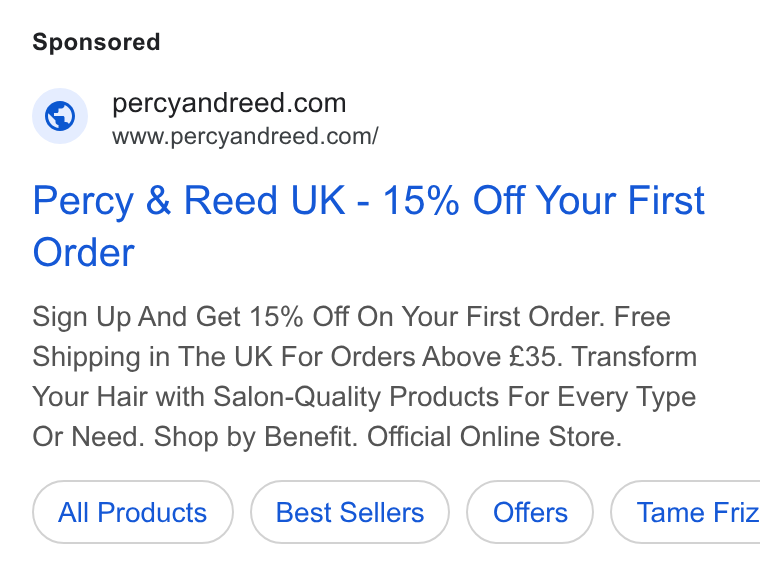Screen dimensions: 760x576
Task: Click the Sign Up And Get 15% sentence
Action: pos(319,317)
